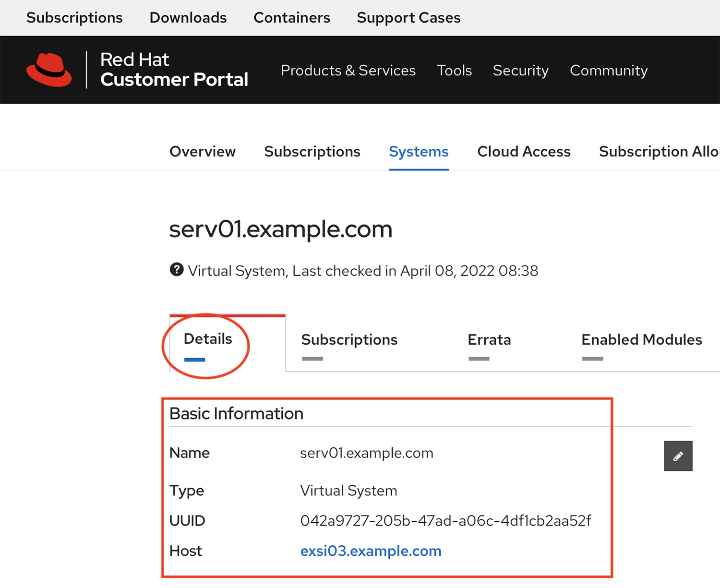Click the pencil edit icon beside Basic Information

tap(678, 456)
